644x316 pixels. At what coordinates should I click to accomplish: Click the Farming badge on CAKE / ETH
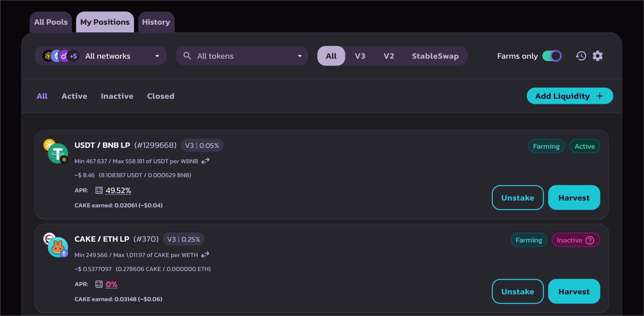tap(529, 240)
